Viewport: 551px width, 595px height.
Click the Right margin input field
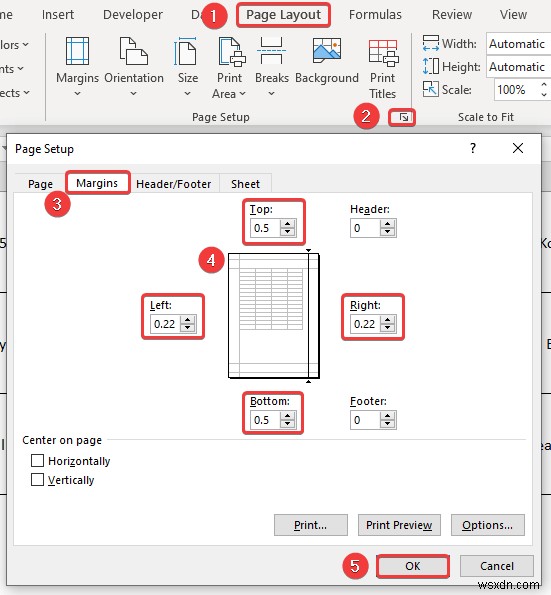pos(366,324)
